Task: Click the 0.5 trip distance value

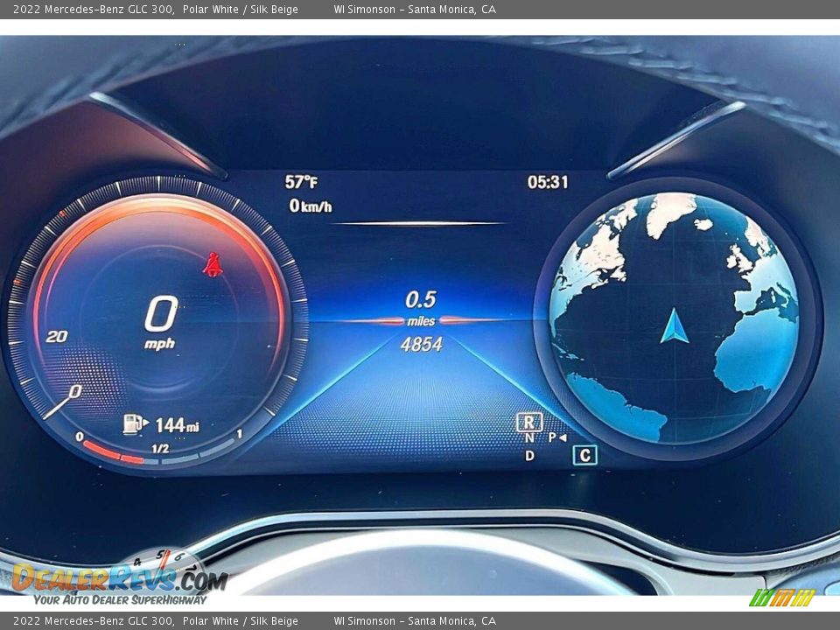Action: pos(421,299)
